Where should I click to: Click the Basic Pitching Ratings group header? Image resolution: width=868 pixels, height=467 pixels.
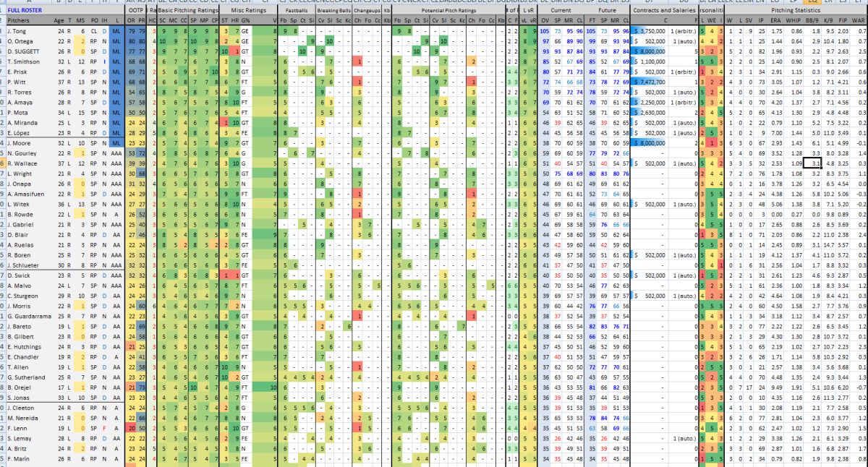186,12
